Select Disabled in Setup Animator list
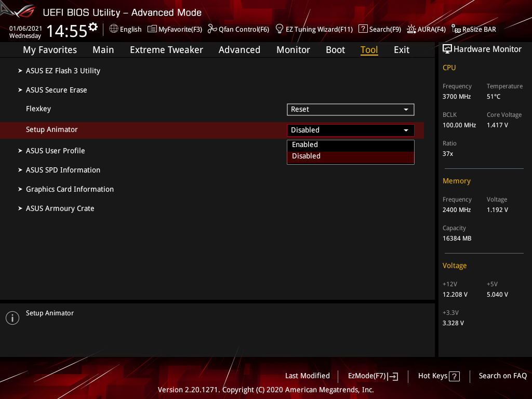This screenshot has height=399, width=532. [351, 156]
